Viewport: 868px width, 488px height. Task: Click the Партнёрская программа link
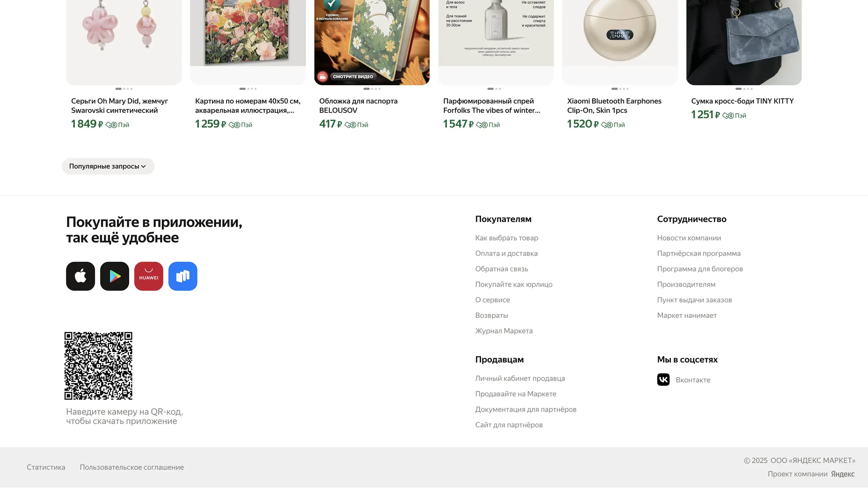pyautogui.click(x=699, y=253)
